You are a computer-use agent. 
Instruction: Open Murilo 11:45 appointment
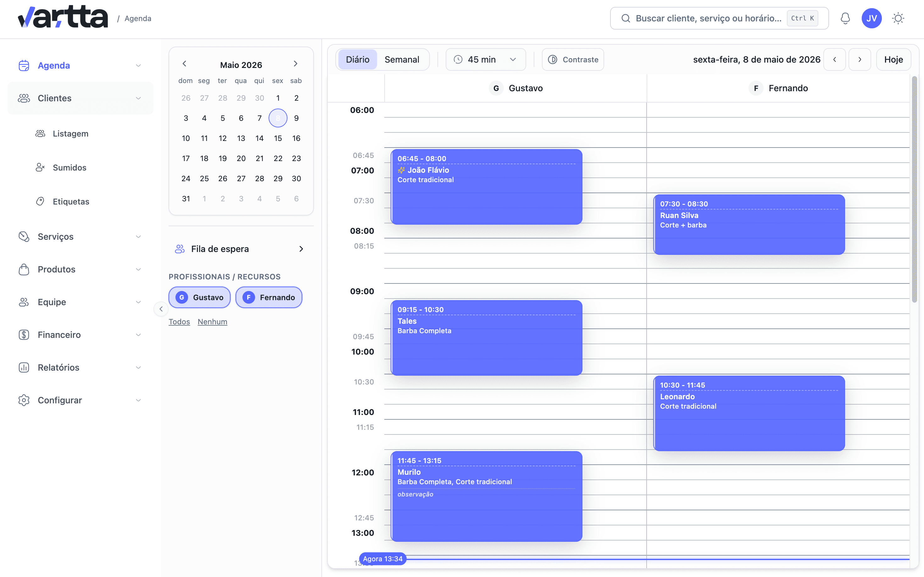pyautogui.click(x=487, y=496)
